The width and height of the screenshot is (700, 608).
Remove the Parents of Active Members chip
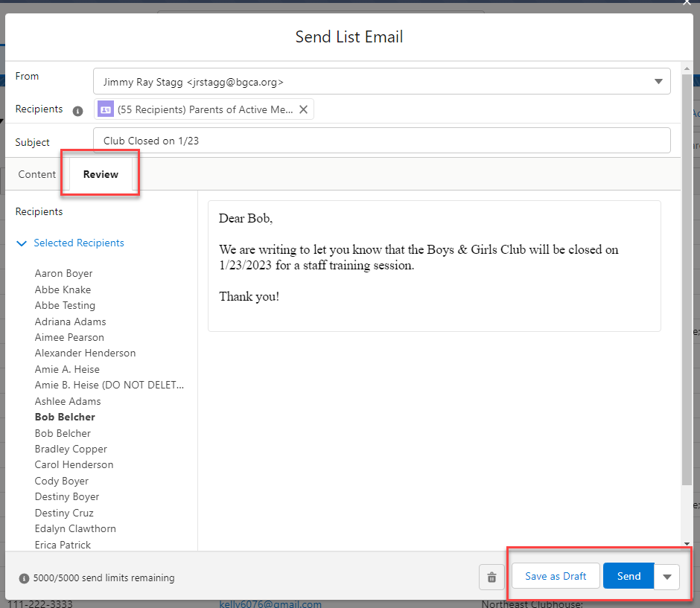[303, 109]
